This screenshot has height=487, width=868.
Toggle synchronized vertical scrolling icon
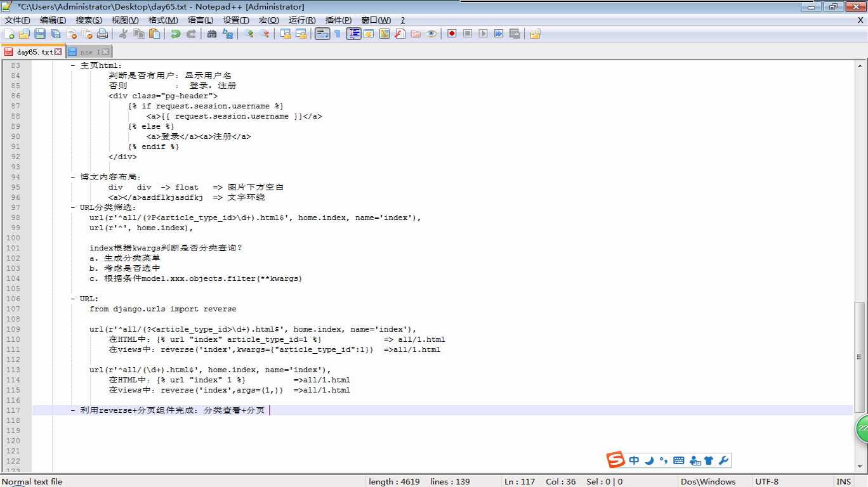coord(286,34)
